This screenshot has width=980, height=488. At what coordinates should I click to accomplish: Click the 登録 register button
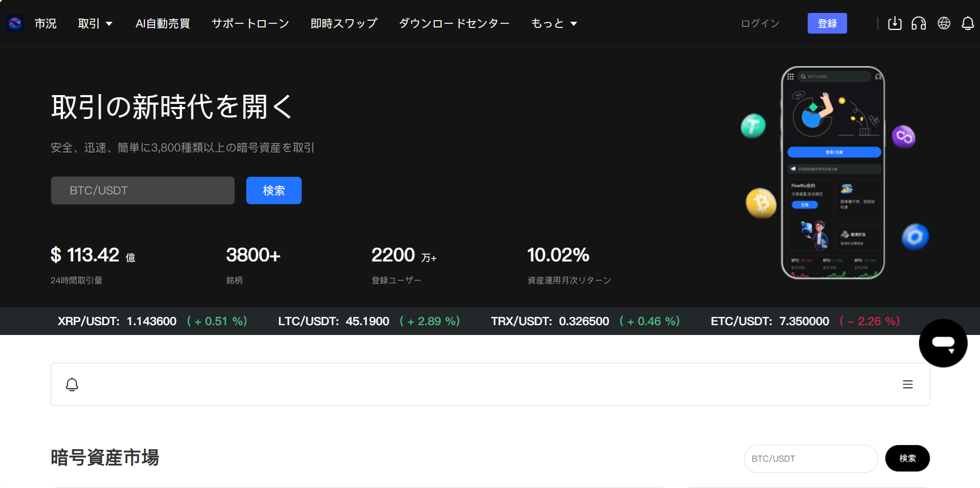click(x=827, y=23)
